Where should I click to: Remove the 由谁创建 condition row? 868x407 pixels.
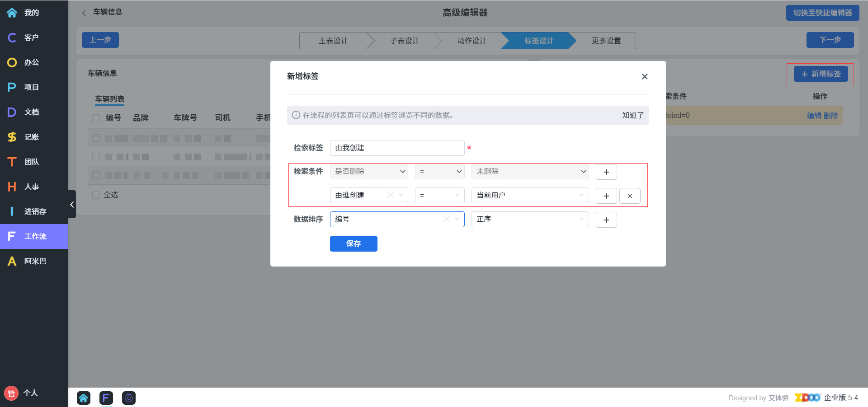(x=630, y=196)
